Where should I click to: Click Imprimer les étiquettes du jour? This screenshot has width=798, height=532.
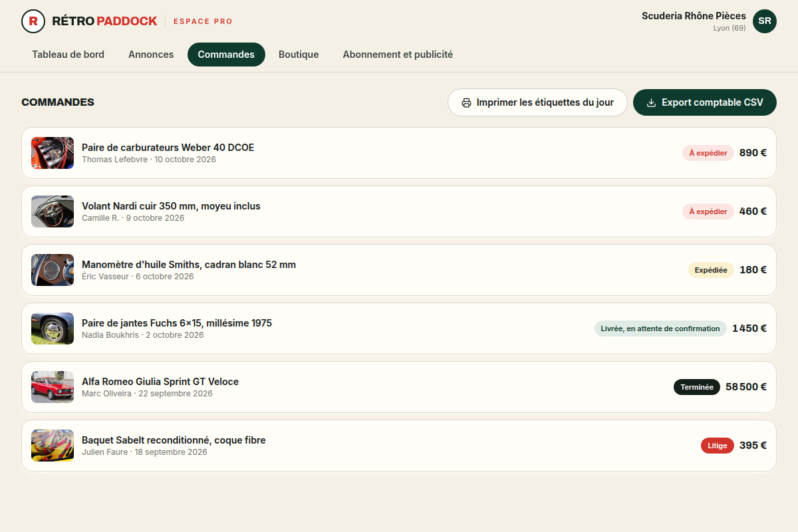537,102
